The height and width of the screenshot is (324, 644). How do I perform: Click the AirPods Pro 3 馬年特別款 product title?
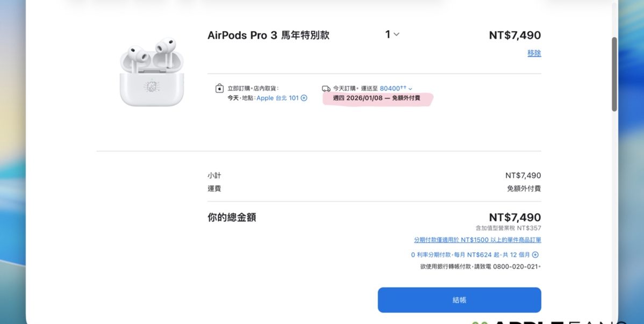268,35
